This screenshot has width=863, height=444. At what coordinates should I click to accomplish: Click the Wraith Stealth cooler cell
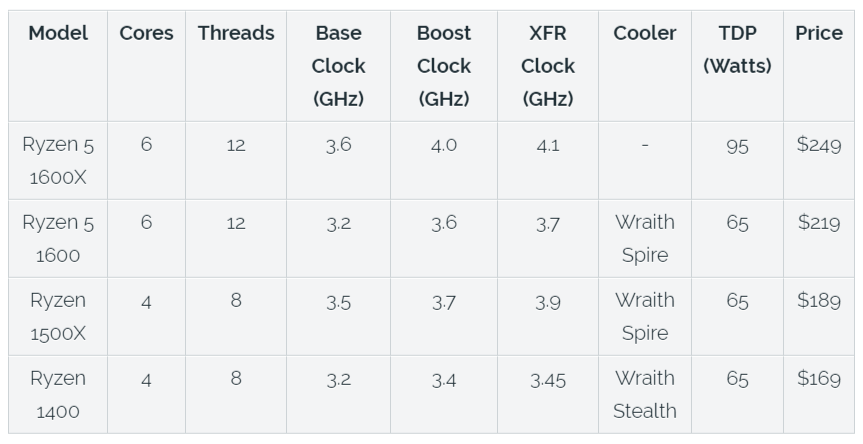point(645,394)
